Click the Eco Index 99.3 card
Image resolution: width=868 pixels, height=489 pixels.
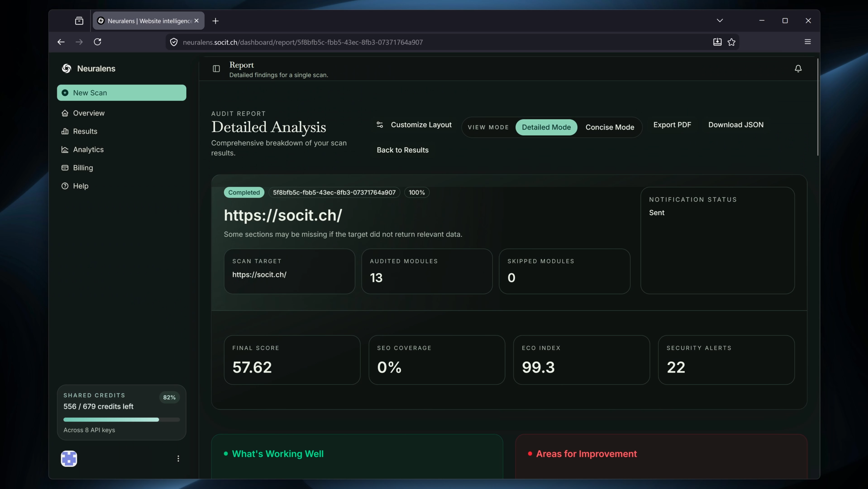pyautogui.click(x=581, y=360)
